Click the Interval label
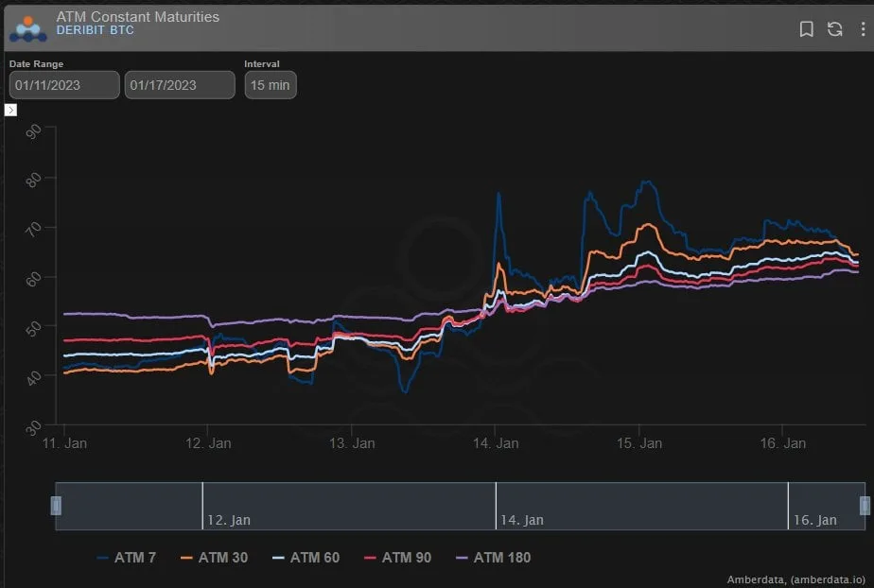This screenshot has height=588, width=874. [x=262, y=64]
